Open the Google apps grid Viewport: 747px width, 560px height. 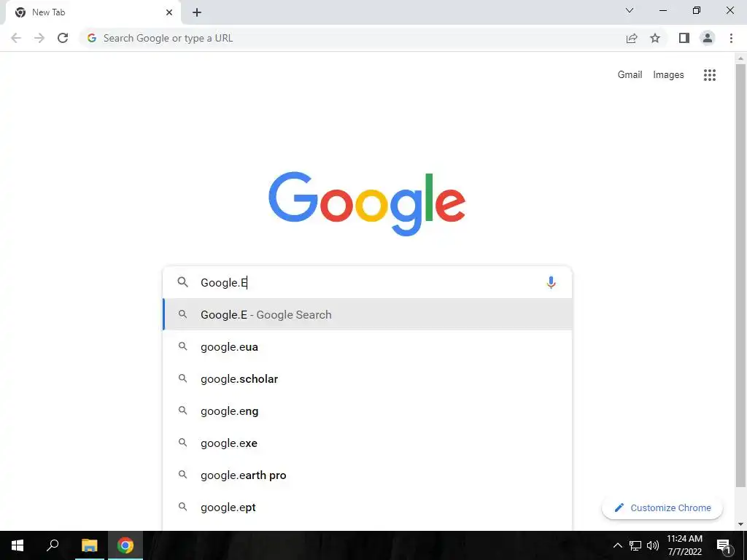709,75
